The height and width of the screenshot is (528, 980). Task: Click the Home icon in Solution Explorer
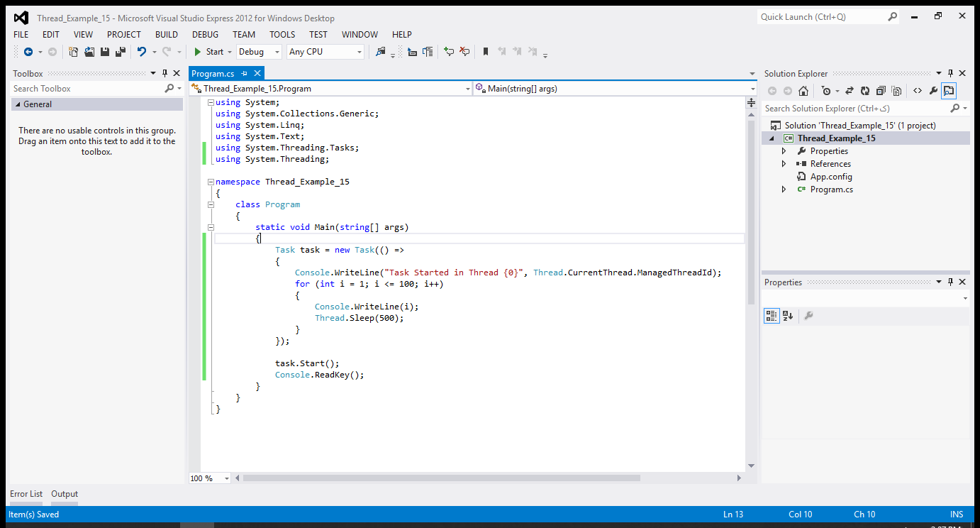pyautogui.click(x=803, y=91)
